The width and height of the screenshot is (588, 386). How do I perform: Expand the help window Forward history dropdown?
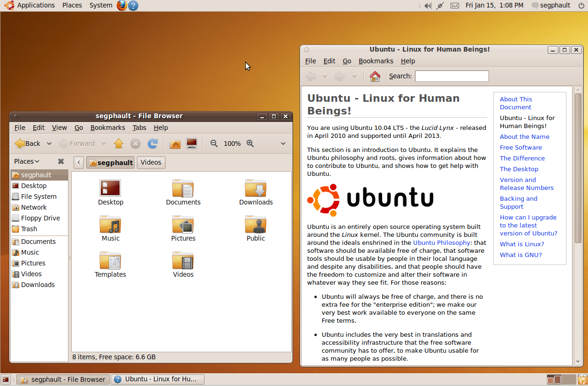[354, 76]
